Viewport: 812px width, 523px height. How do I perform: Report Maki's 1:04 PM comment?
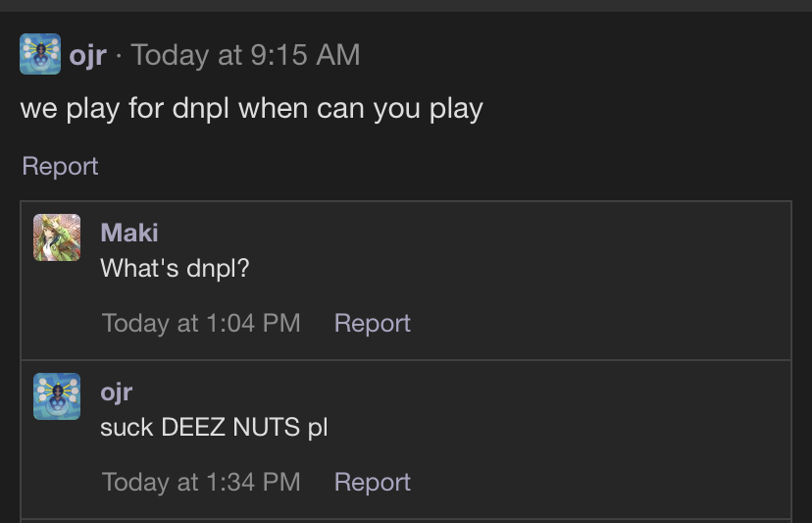pos(372,323)
